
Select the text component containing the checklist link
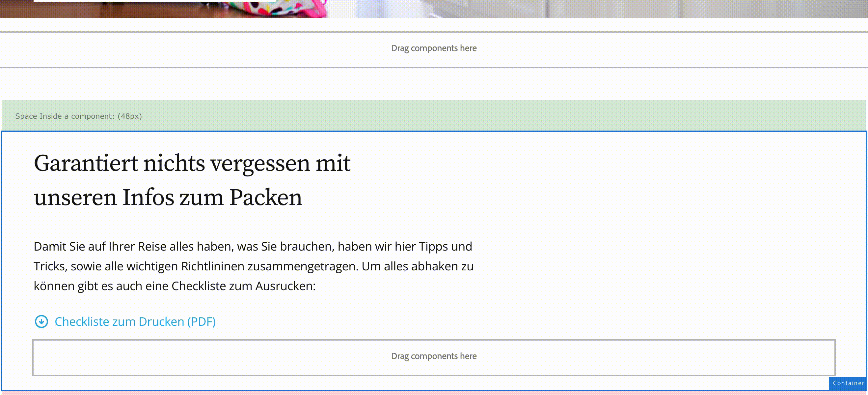point(135,321)
